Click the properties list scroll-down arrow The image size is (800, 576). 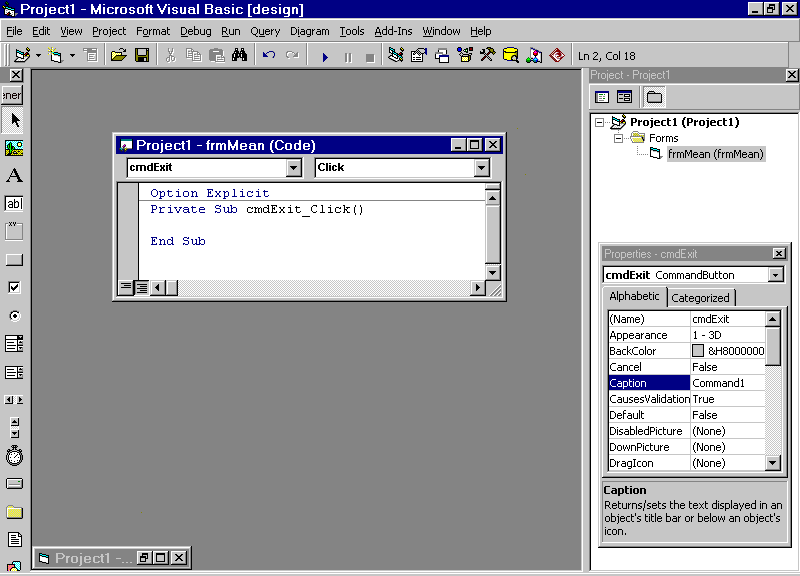tap(772, 463)
